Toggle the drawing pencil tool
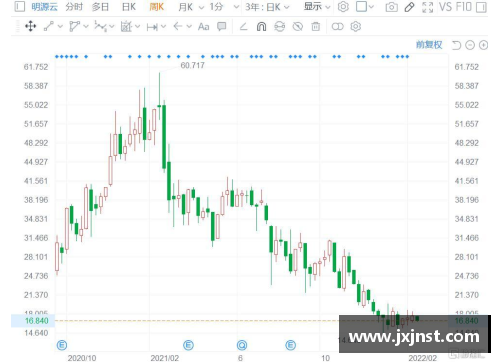Screen dimensions: 500x362 click(409, 7)
